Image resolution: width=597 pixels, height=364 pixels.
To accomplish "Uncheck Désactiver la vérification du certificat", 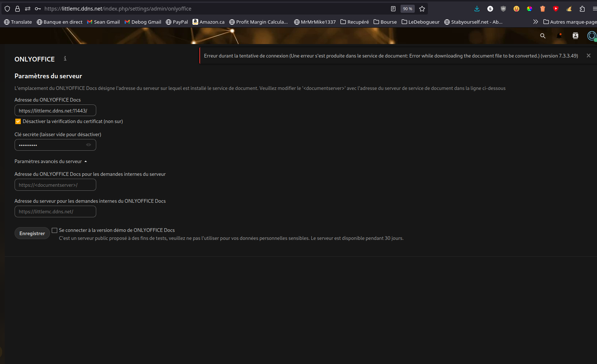I will click(18, 122).
